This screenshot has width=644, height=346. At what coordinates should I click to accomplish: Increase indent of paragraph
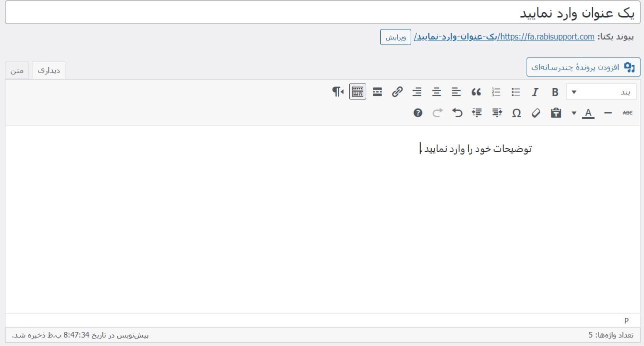[477, 113]
